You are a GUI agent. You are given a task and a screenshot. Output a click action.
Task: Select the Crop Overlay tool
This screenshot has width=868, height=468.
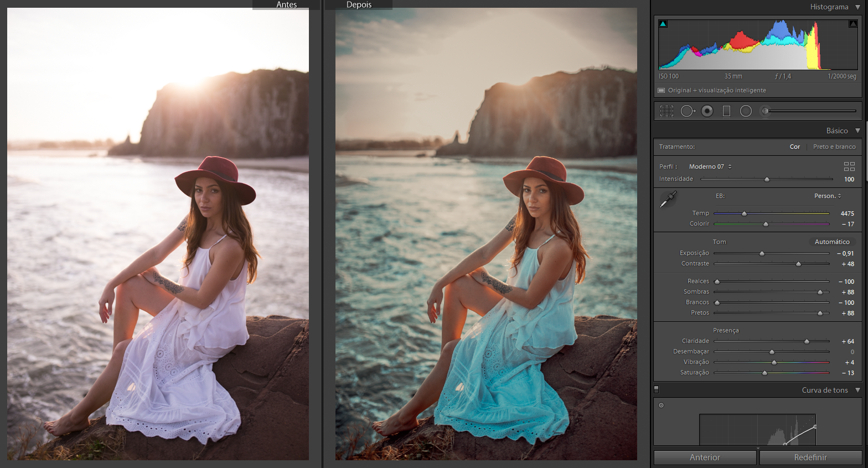(x=666, y=111)
